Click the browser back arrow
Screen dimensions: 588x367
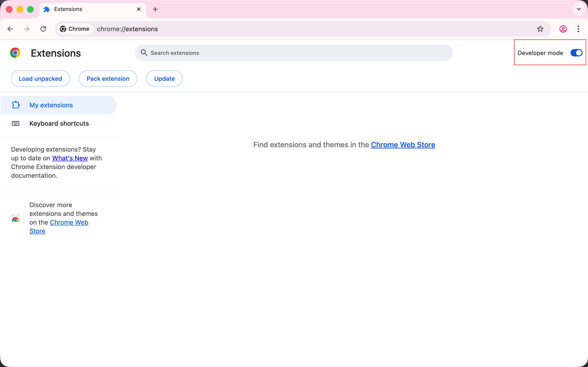click(10, 29)
